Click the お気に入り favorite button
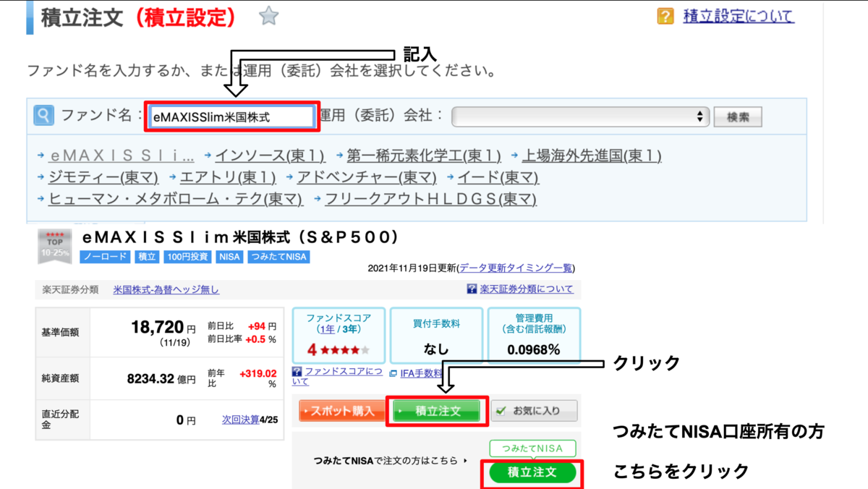Viewport: 868px width, 489px height. pos(535,411)
